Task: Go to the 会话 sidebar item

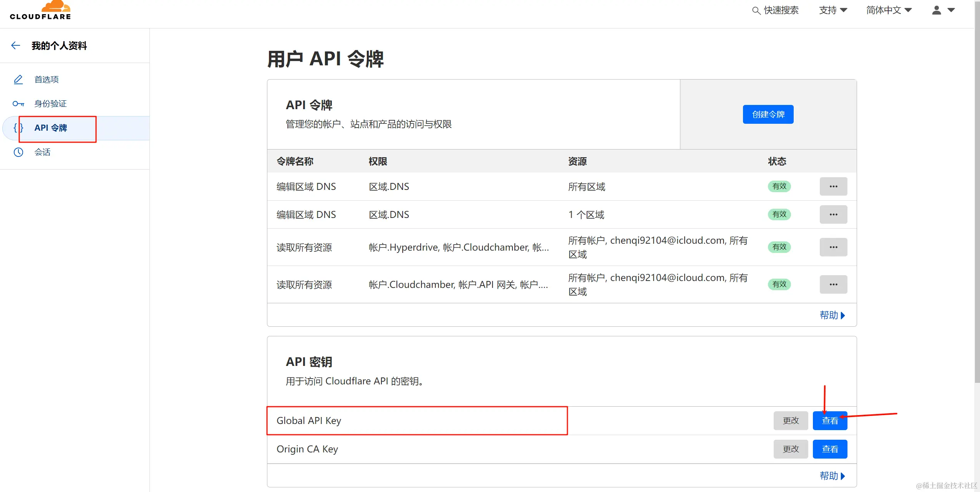Action: pos(42,152)
